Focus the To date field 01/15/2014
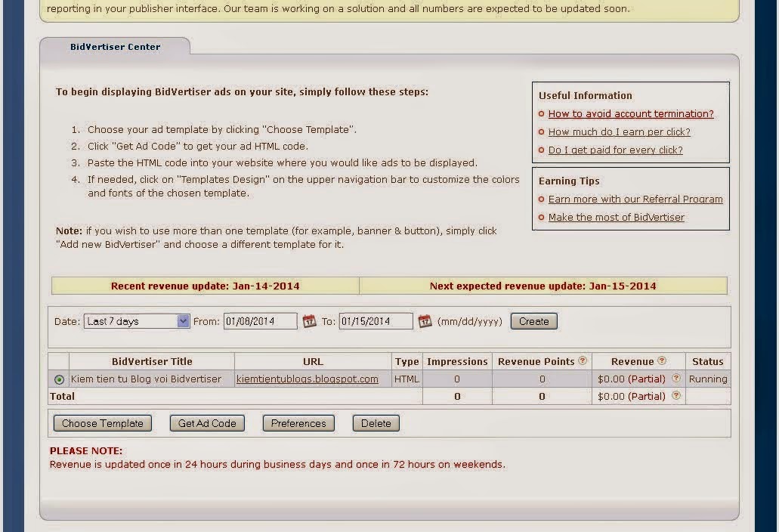The image size is (779, 532). (376, 321)
